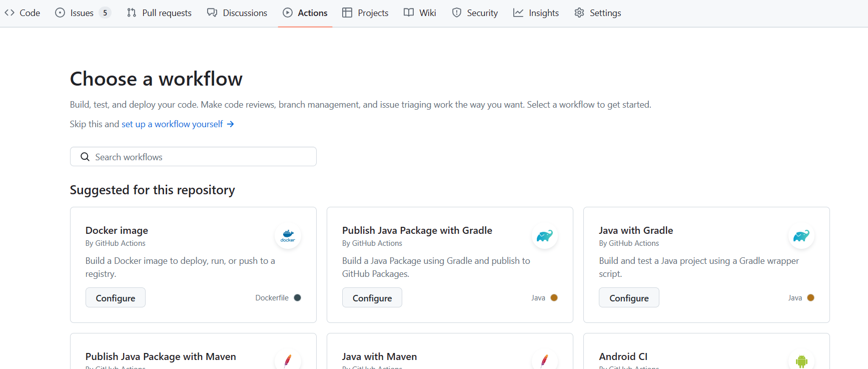Click the Issues count badge showing 5
This screenshot has height=369, width=868.
[x=105, y=13]
